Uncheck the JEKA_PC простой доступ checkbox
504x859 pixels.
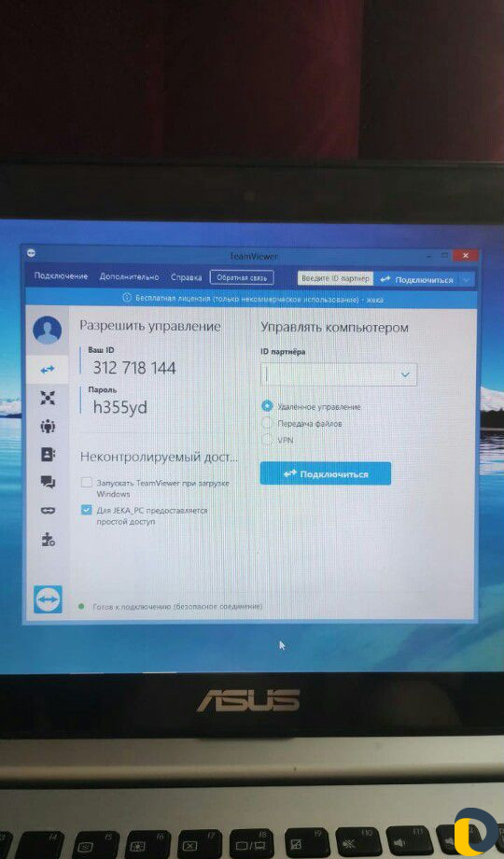pos(86,510)
